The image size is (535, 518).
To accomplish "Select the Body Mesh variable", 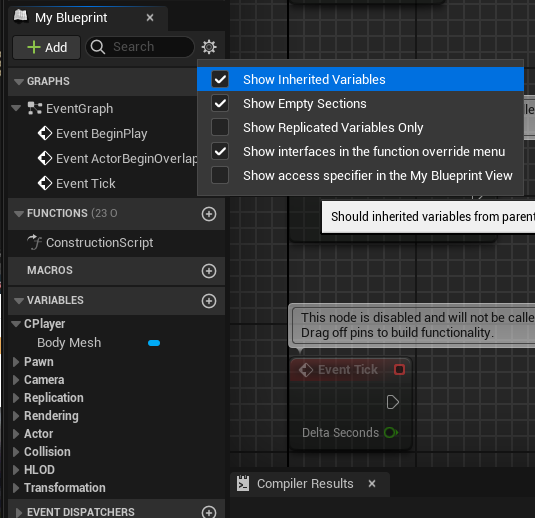I will (x=69, y=343).
